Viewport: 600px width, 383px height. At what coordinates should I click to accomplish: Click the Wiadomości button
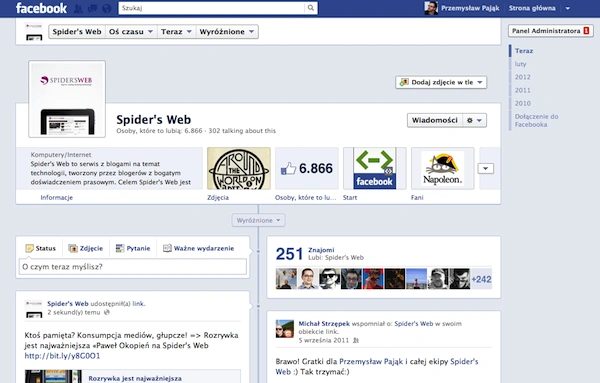tap(435, 120)
